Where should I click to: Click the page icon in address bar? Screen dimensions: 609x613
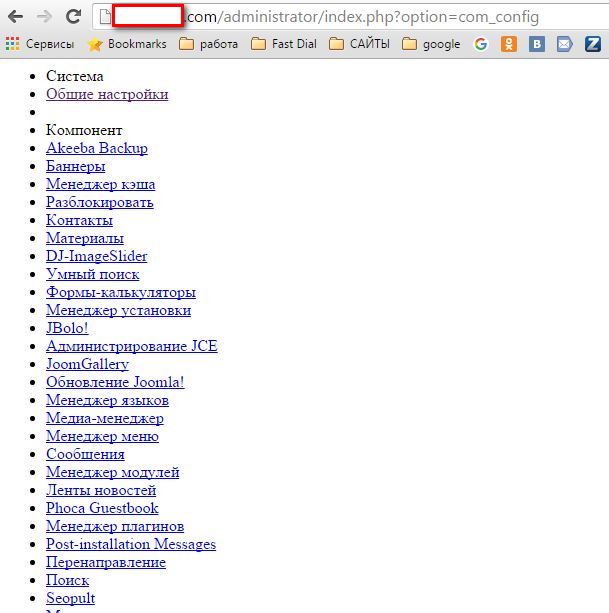105,16
